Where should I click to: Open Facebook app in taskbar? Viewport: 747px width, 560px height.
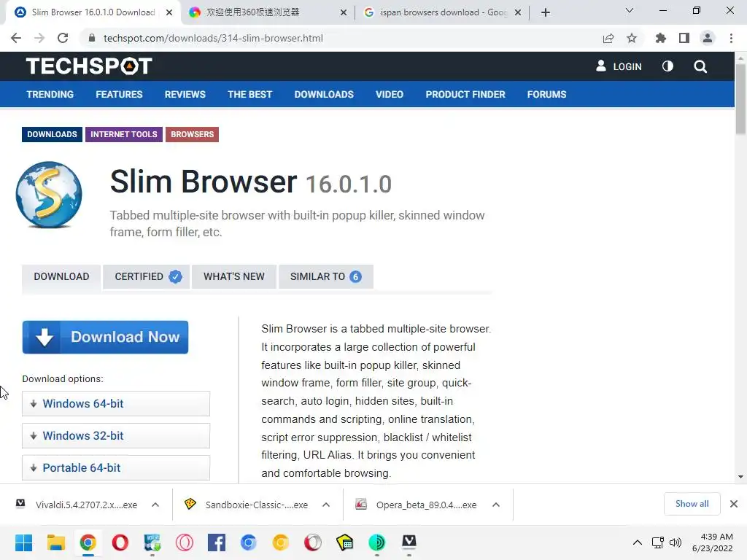point(216,542)
